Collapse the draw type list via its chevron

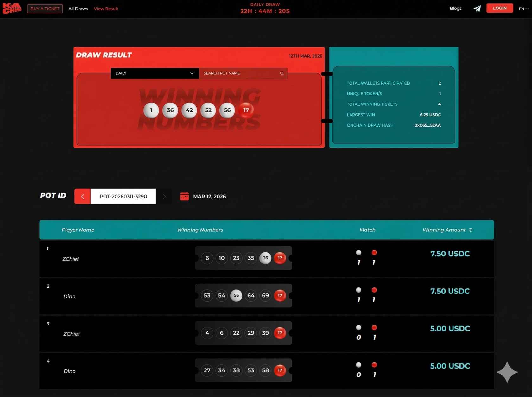[192, 73]
